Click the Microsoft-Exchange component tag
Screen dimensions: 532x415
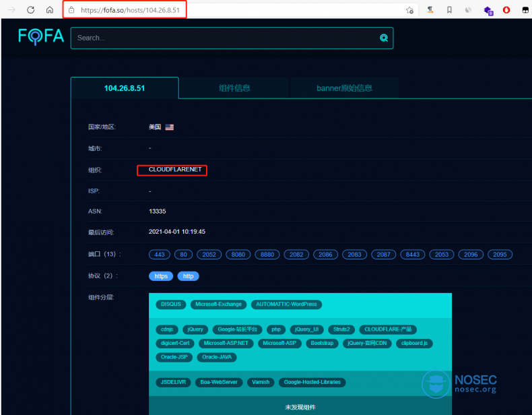coord(218,305)
